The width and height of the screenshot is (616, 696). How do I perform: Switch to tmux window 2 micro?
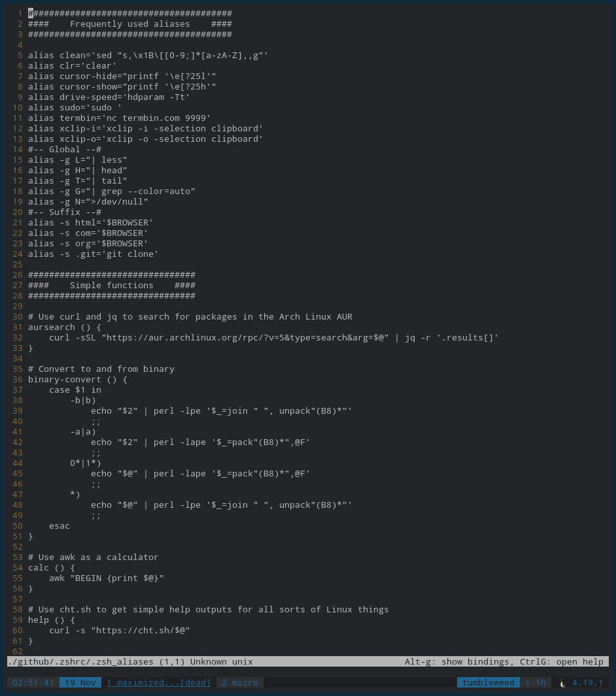coord(240,683)
